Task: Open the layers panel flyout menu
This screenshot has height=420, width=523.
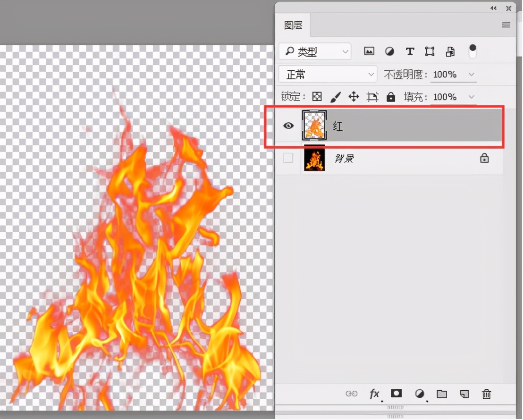Action: click(x=506, y=25)
